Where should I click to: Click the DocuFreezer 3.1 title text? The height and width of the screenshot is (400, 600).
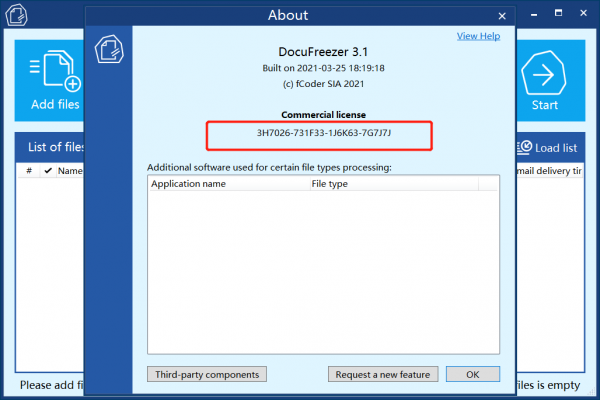323,52
